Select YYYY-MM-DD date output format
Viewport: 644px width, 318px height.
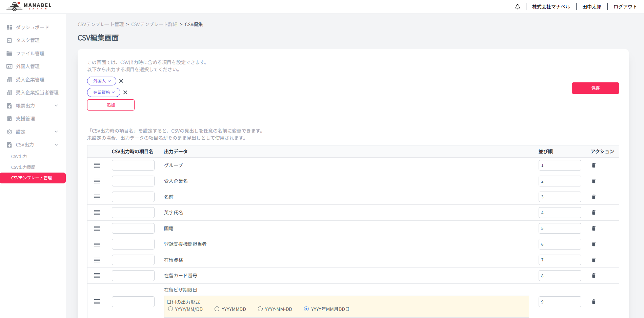[260, 309]
